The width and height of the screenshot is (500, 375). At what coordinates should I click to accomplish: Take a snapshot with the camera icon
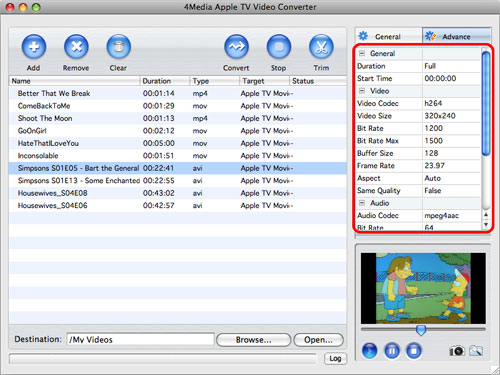457,351
